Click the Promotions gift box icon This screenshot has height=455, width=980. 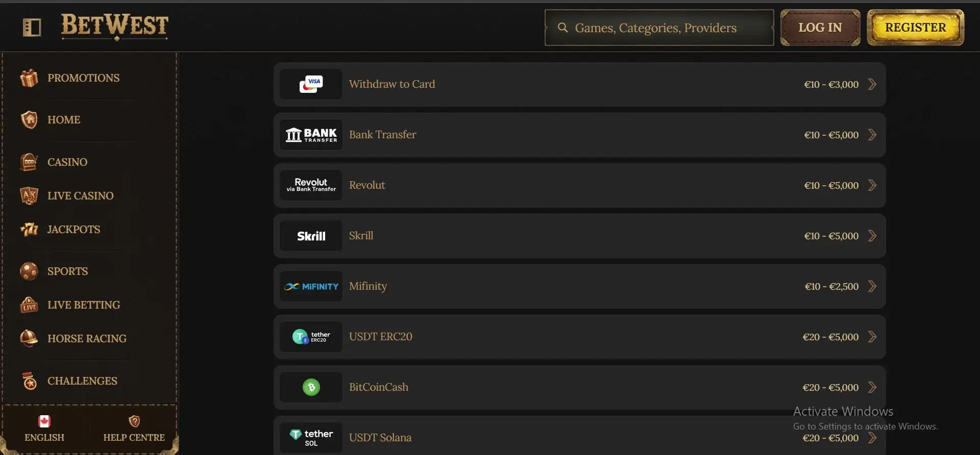coord(29,78)
